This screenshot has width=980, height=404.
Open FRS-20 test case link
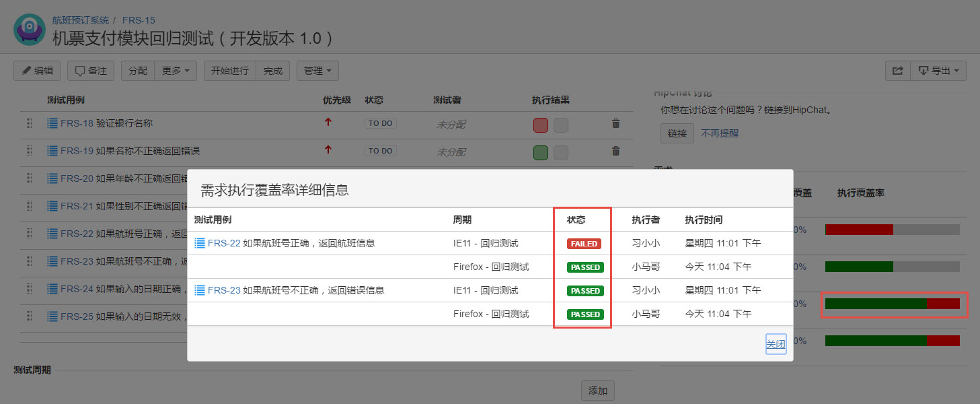coord(77,178)
